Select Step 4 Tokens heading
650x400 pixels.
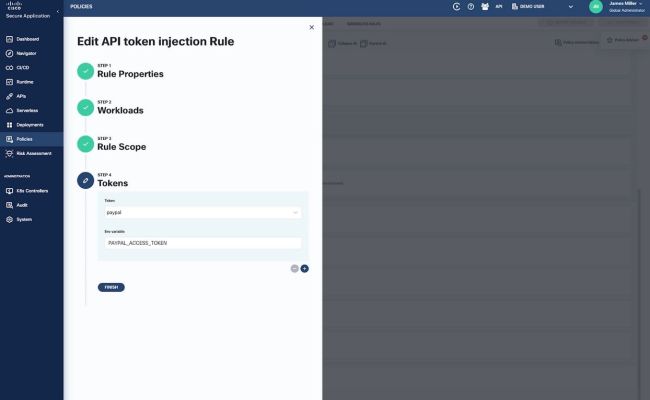pyautogui.click(x=112, y=183)
